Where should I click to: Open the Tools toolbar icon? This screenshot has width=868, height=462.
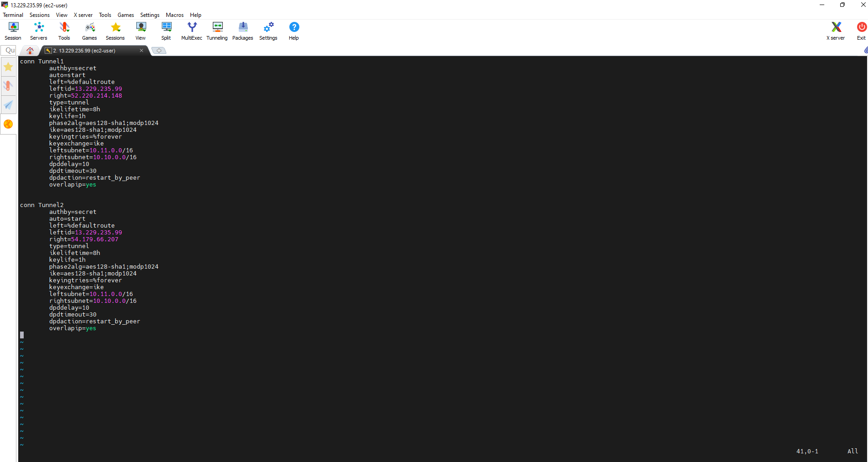pyautogui.click(x=64, y=31)
